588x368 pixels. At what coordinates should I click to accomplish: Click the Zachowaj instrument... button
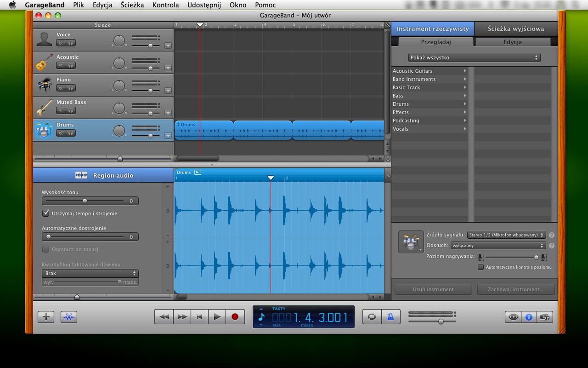pos(515,289)
